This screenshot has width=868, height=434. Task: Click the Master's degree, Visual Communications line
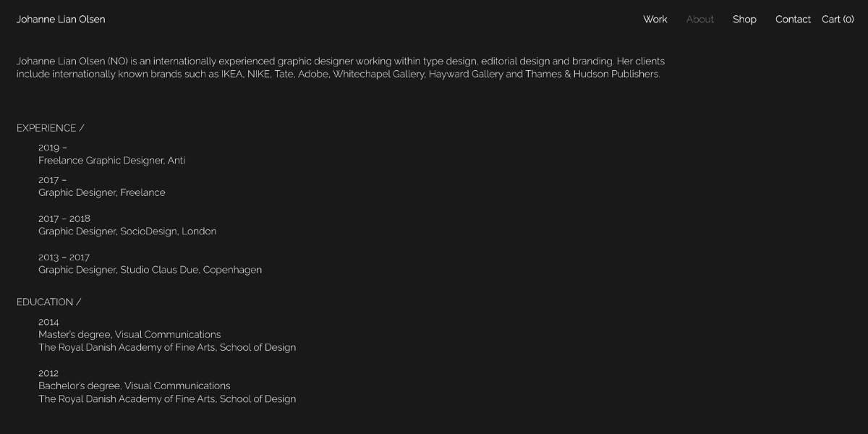129,334
